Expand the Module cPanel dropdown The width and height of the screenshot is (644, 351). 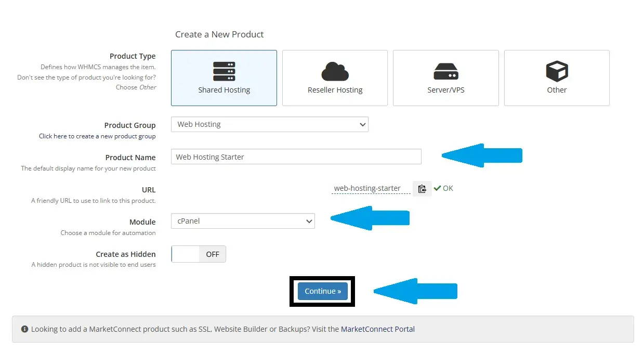pos(243,221)
